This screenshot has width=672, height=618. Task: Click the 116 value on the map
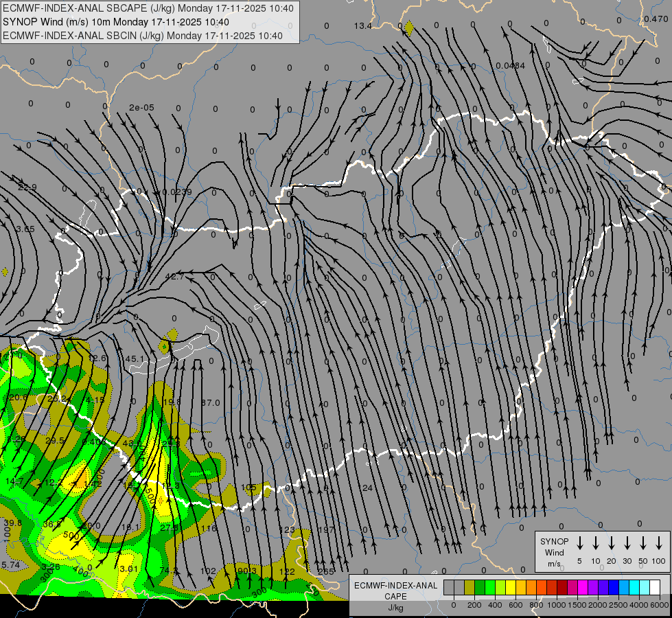coord(209,528)
